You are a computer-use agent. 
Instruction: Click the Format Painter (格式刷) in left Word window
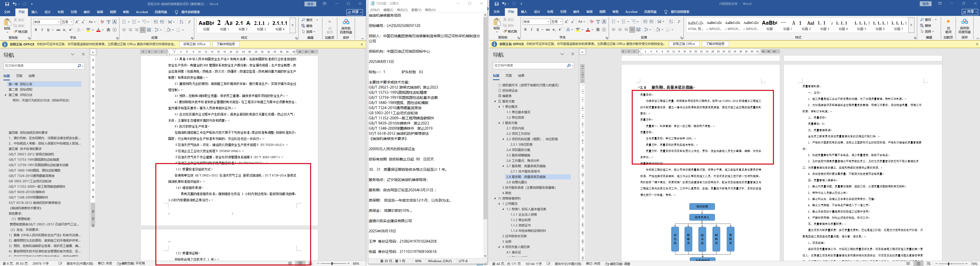coord(21,32)
